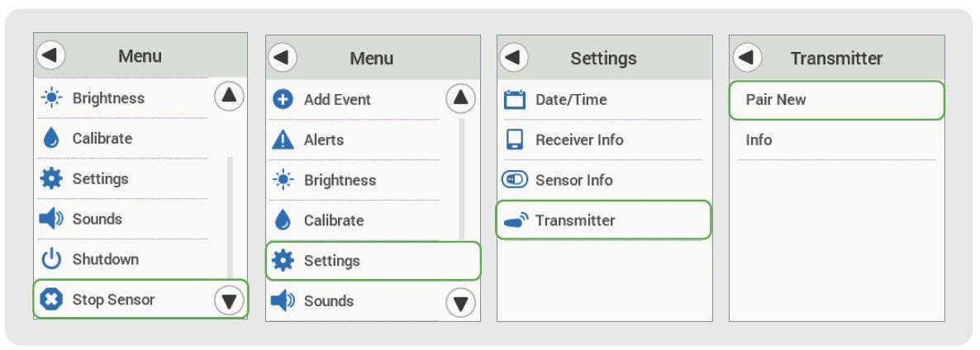The width and height of the screenshot is (980, 350).
Task: Go back from the Transmitter screen
Action: (746, 58)
